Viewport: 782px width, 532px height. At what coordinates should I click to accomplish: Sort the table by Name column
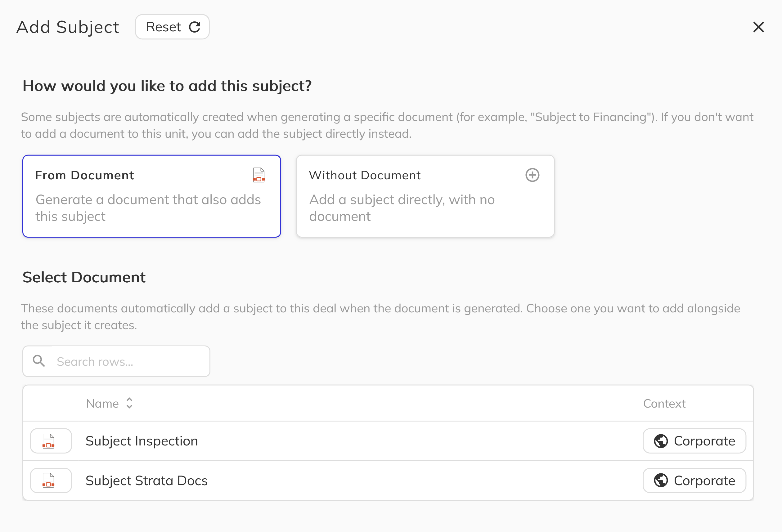pos(109,403)
